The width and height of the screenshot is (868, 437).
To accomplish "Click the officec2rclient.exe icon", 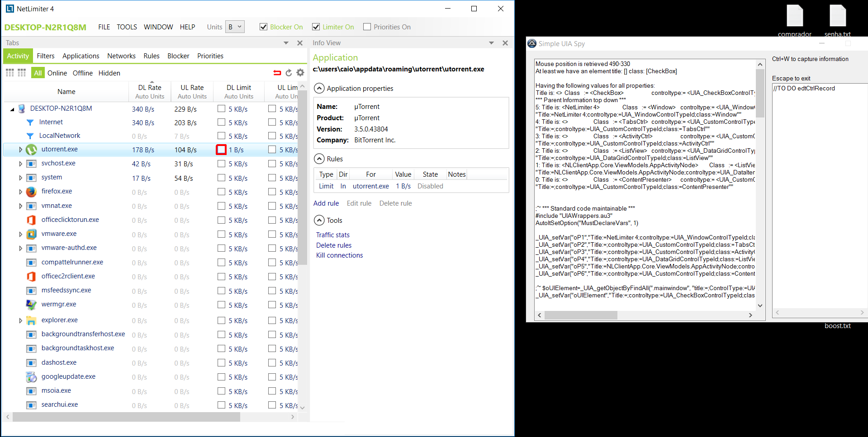I will (x=31, y=277).
